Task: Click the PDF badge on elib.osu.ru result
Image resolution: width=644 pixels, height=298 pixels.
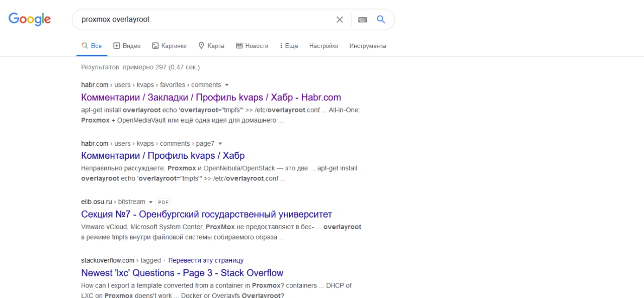Action: coord(163,202)
